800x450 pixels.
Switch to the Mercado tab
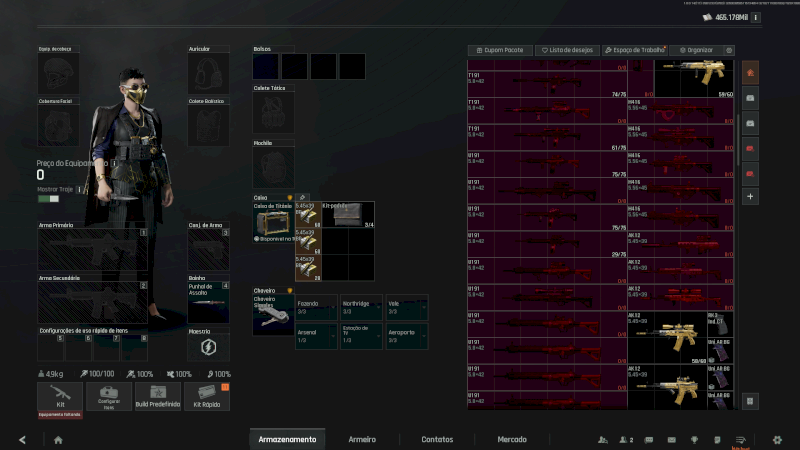click(x=512, y=439)
